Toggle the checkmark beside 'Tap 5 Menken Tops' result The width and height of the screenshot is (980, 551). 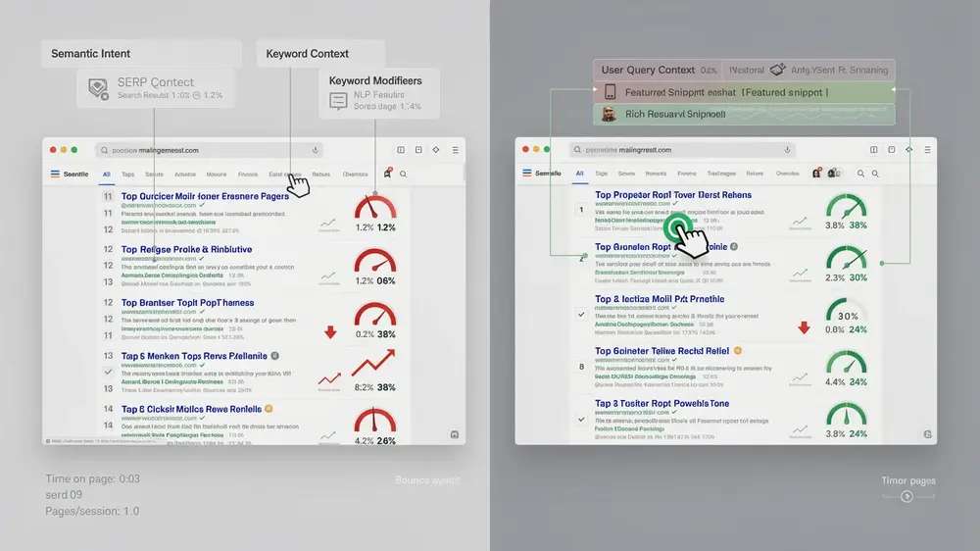point(108,372)
